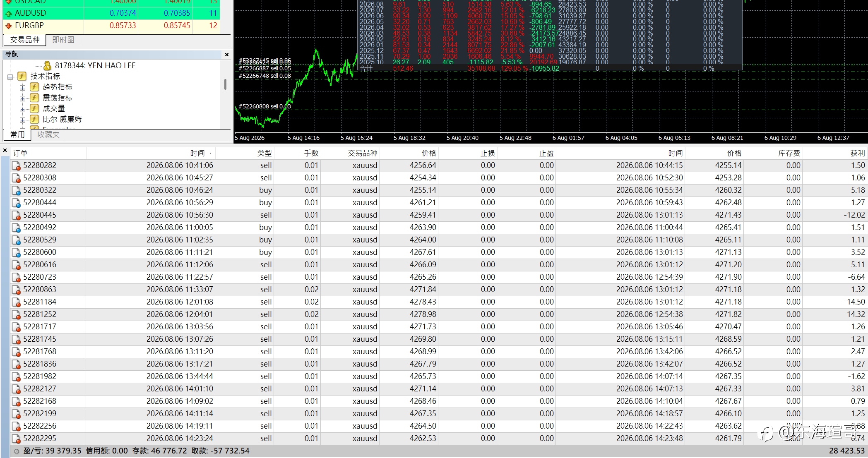Select order icon for 52280445

click(16, 215)
